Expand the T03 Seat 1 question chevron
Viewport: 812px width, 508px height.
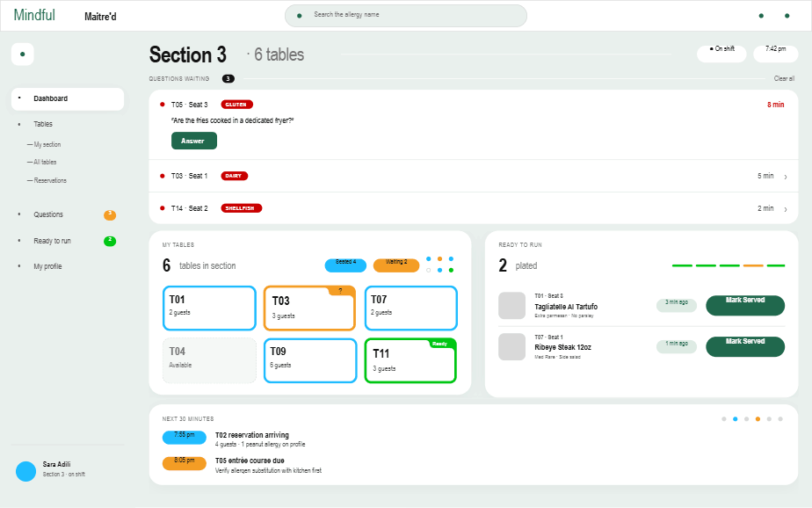(786, 178)
